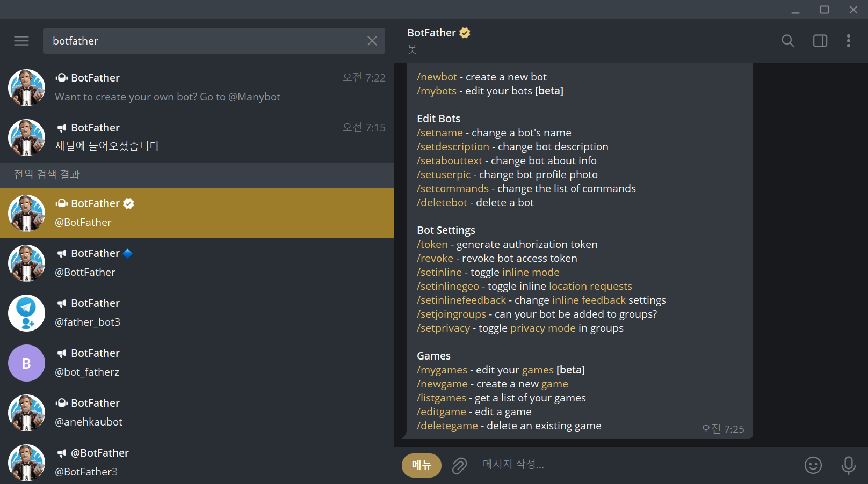This screenshot has height=484, width=868.
Task: Click avatar of @father_bot3 channel
Action: point(26,313)
